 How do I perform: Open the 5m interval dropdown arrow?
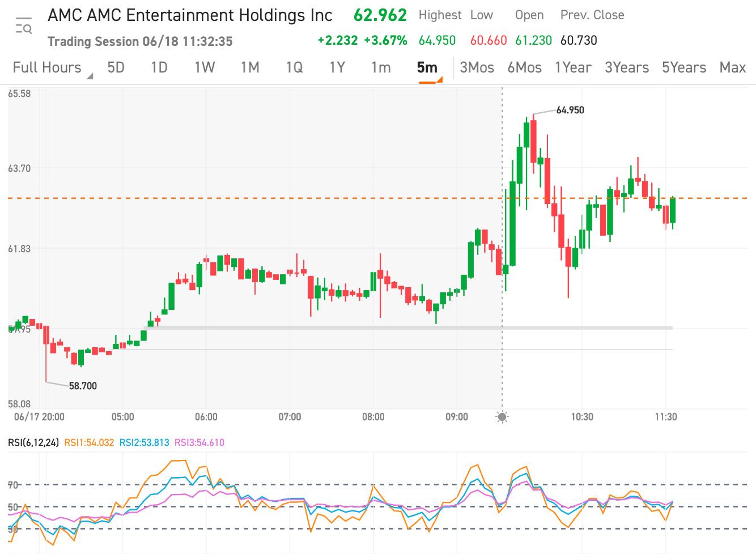pos(439,79)
